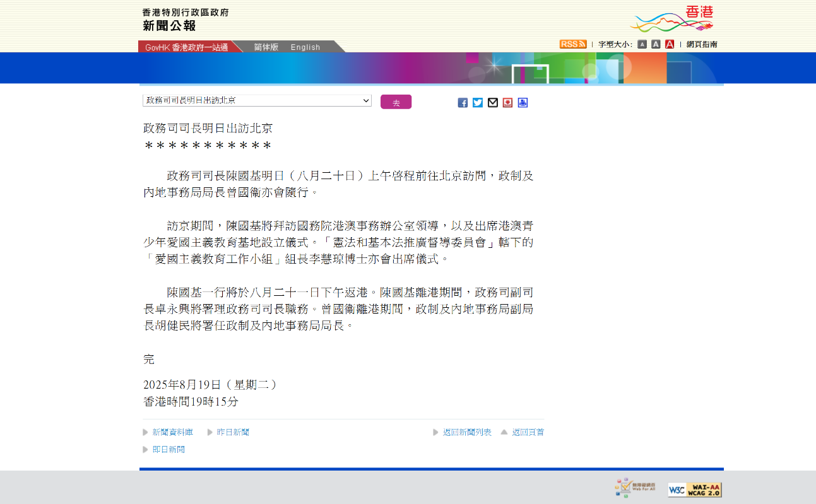This screenshot has width=816, height=504.
Task: Click the Web For All accessibility logo
Action: [635, 488]
